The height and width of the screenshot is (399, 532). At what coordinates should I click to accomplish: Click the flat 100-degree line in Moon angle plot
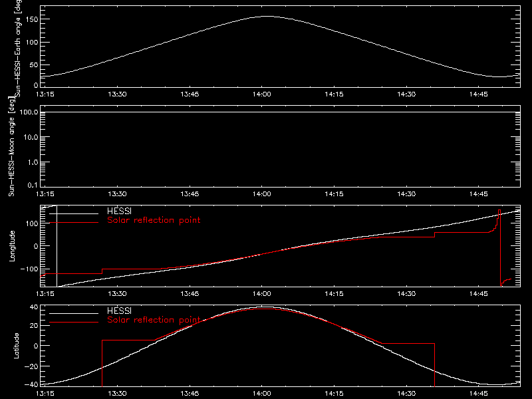[280, 112]
